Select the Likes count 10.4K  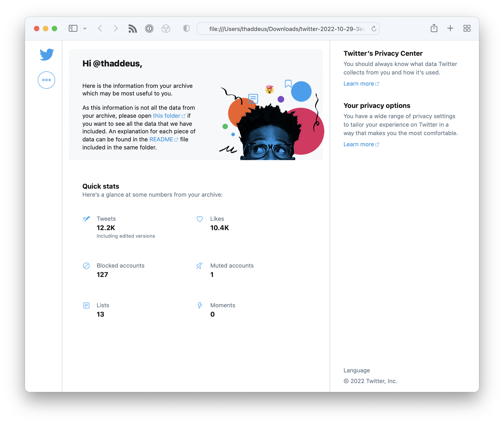(x=219, y=228)
